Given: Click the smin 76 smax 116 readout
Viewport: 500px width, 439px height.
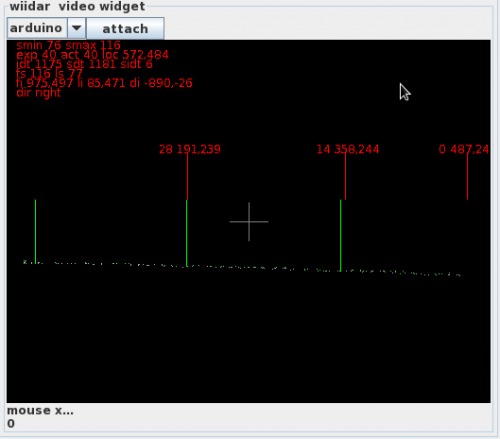Looking at the screenshot, I should (68, 45).
